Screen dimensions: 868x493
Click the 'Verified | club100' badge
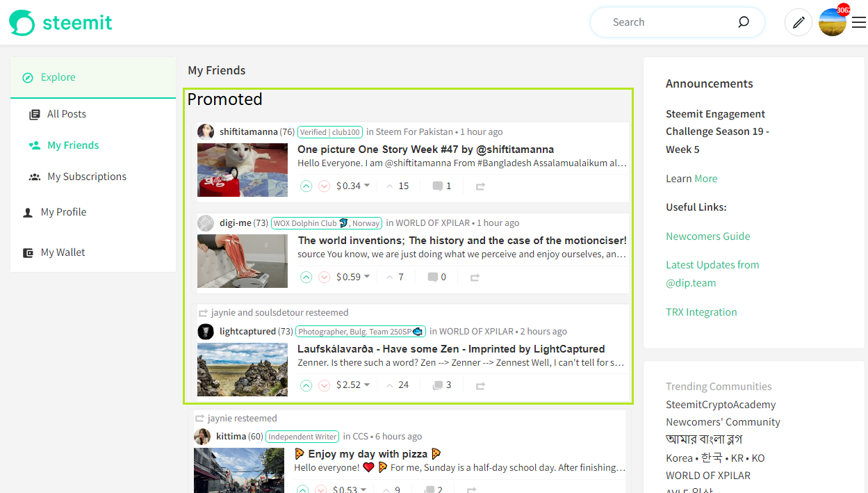330,132
